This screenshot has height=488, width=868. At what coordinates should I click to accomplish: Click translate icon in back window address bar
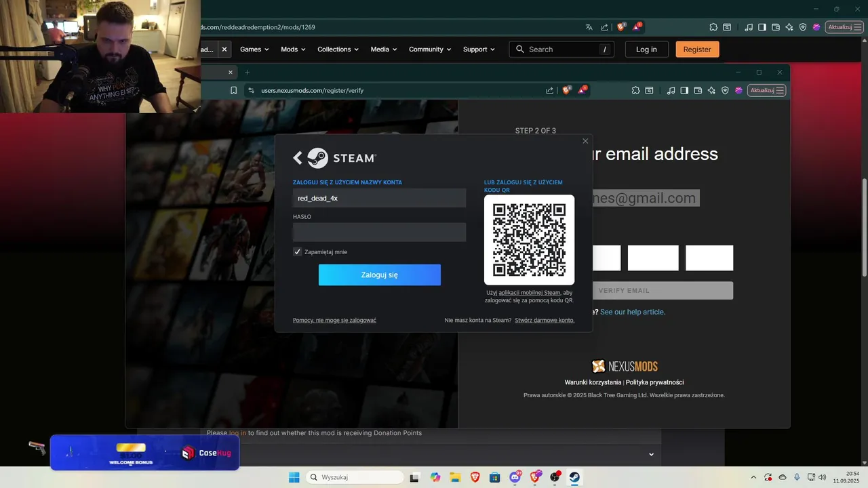click(x=589, y=27)
